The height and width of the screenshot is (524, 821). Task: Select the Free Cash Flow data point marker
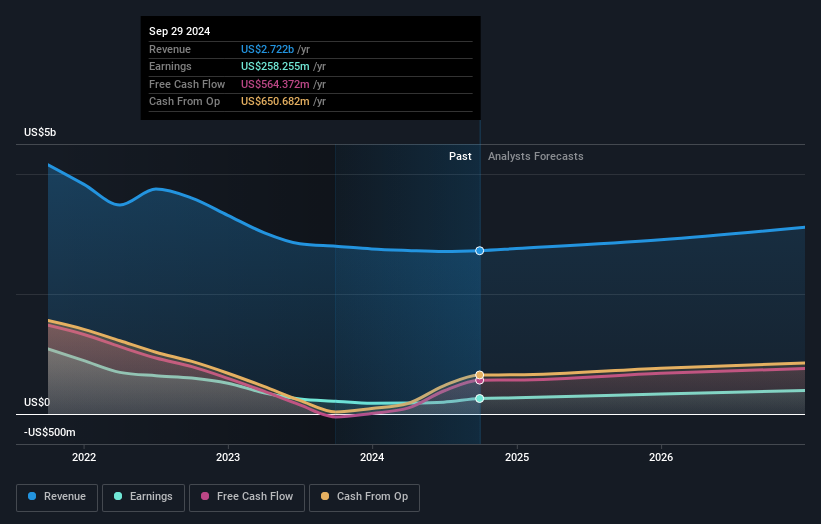(480, 381)
